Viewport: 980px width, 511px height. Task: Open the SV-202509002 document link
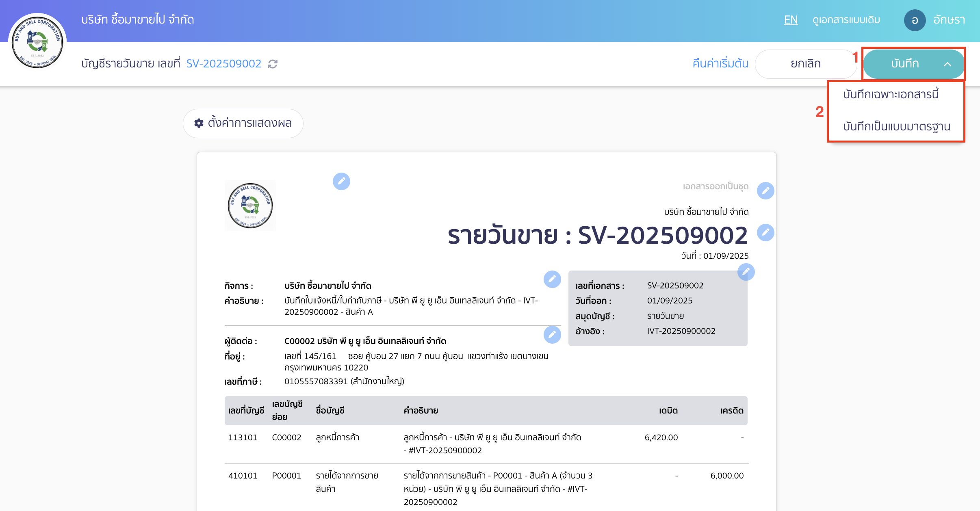(224, 63)
